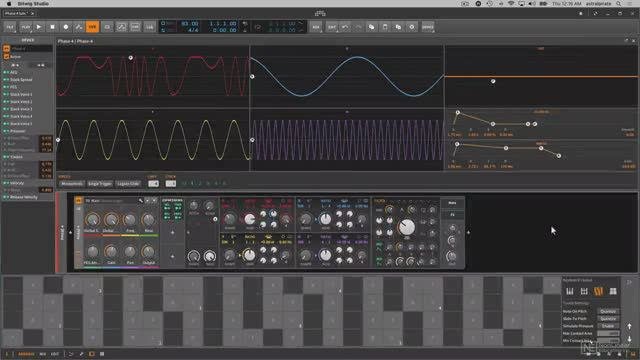Start playback with the transport play button
Image resolution: width=640 pixels, height=360 pixels.
[39, 27]
